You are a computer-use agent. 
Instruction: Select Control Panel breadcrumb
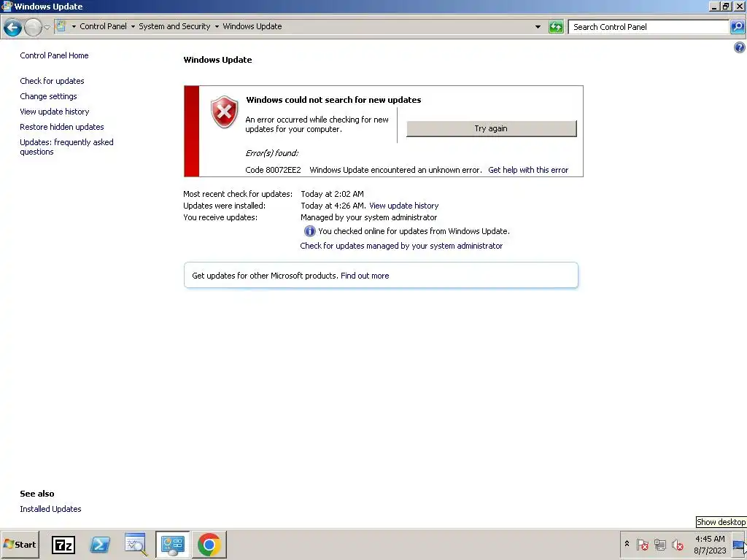click(x=103, y=26)
